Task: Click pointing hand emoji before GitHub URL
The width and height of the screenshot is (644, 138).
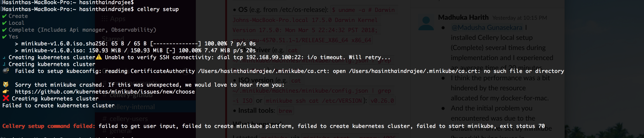Action: [x=6, y=91]
